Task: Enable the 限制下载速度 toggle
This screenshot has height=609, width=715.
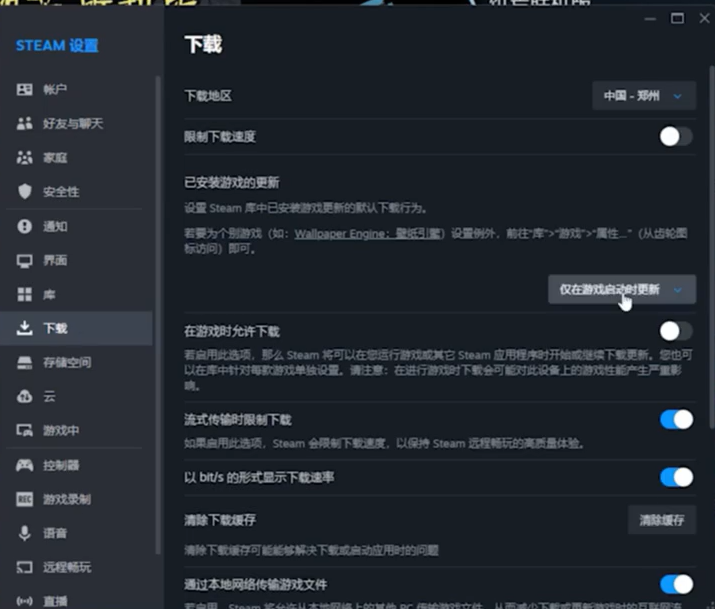Action: [x=676, y=137]
